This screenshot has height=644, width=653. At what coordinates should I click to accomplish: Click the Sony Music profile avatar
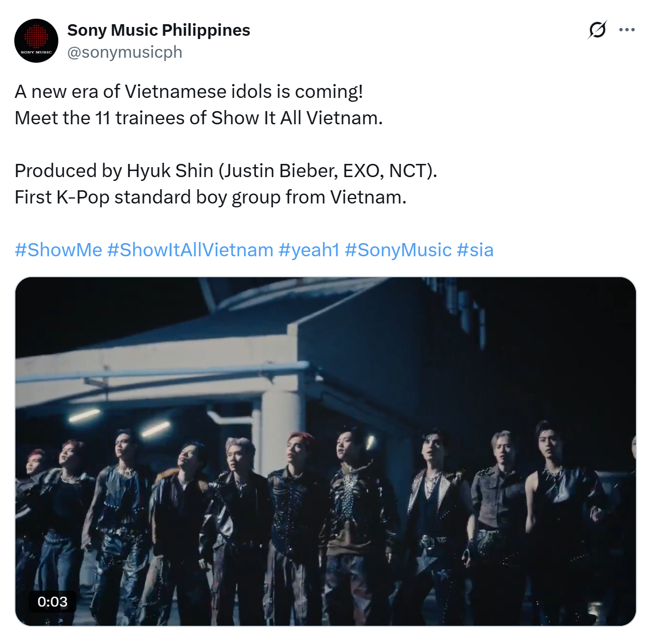click(36, 41)
